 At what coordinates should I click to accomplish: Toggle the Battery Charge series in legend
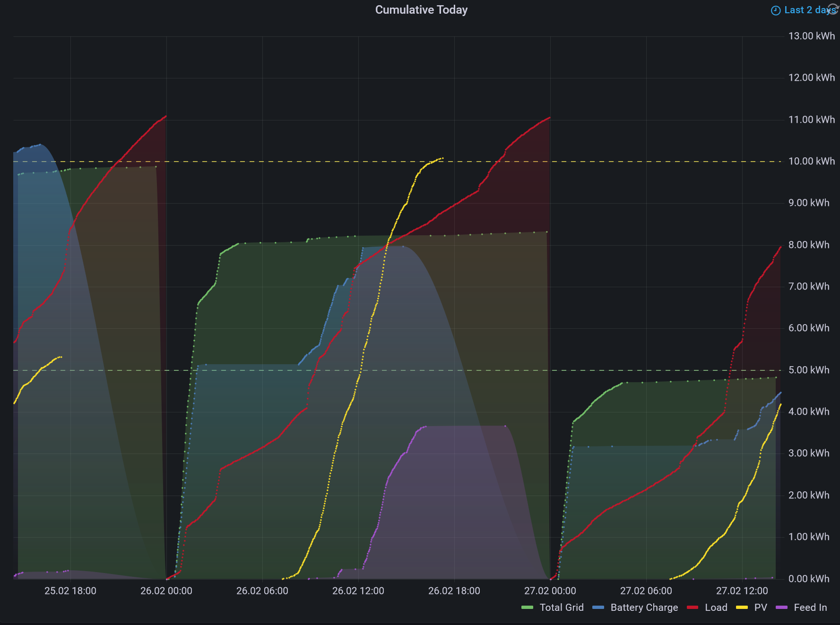click(644, 608)
